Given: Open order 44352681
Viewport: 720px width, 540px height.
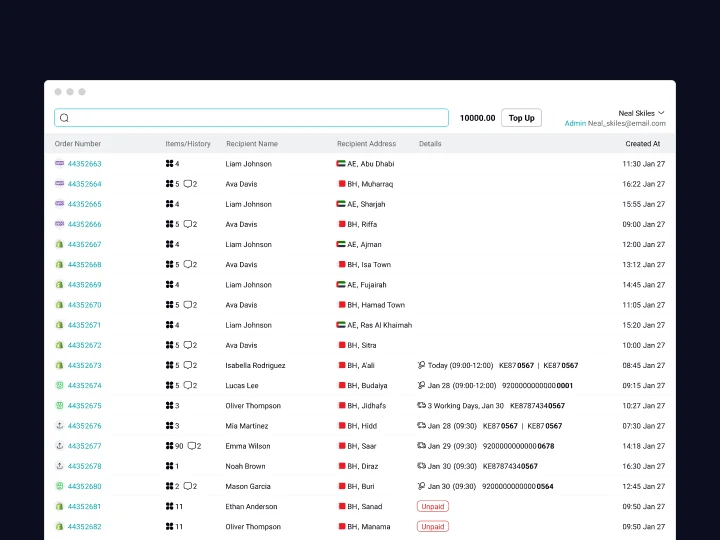Looking at the screenshot, I should pyautogui.click(x=84, y=506).
